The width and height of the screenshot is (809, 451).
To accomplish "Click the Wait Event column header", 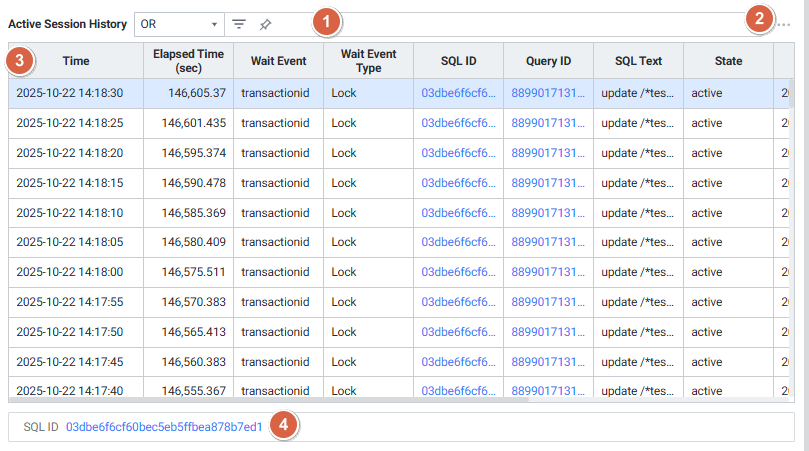I will tap(278, 61).
